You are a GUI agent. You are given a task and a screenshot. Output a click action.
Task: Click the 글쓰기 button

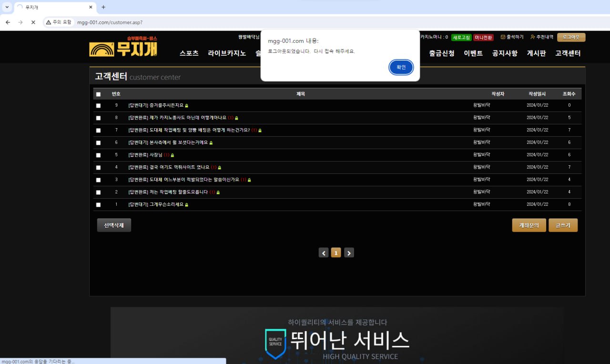[563, 225]
